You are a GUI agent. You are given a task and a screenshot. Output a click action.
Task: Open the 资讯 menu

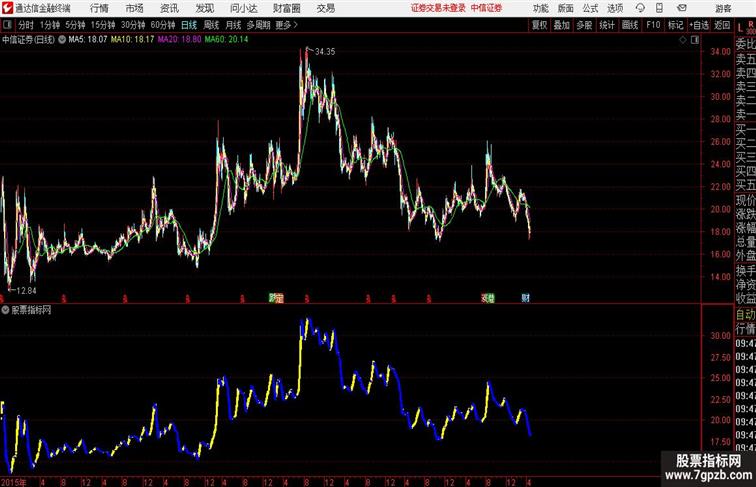click(169, 8)
